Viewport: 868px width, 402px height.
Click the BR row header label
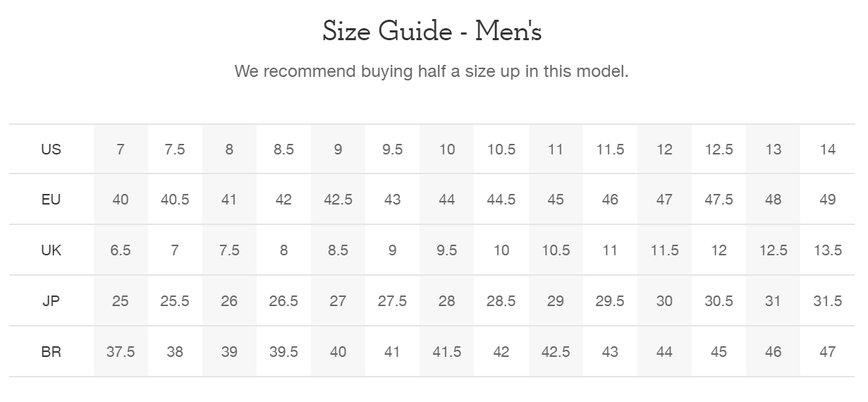[x=51, y=352]
